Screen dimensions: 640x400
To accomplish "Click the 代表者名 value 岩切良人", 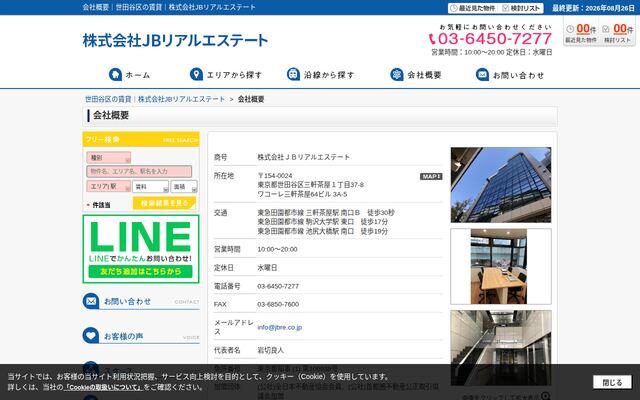I will (x=270, y=350).
